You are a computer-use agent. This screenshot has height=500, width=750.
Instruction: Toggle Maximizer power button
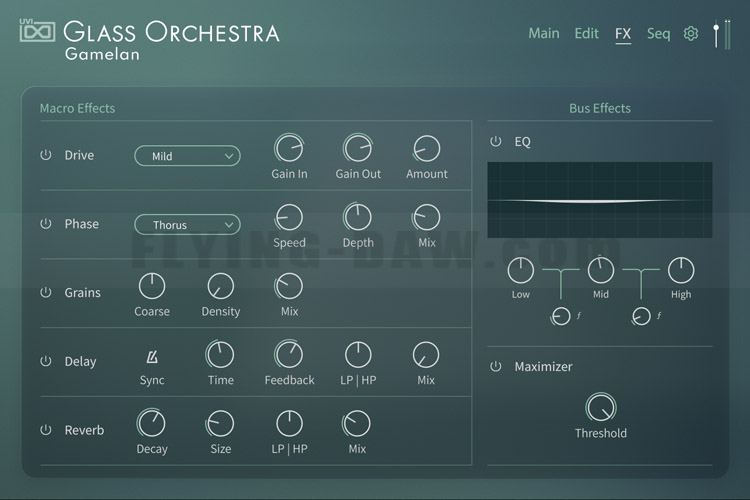(496, 367)
